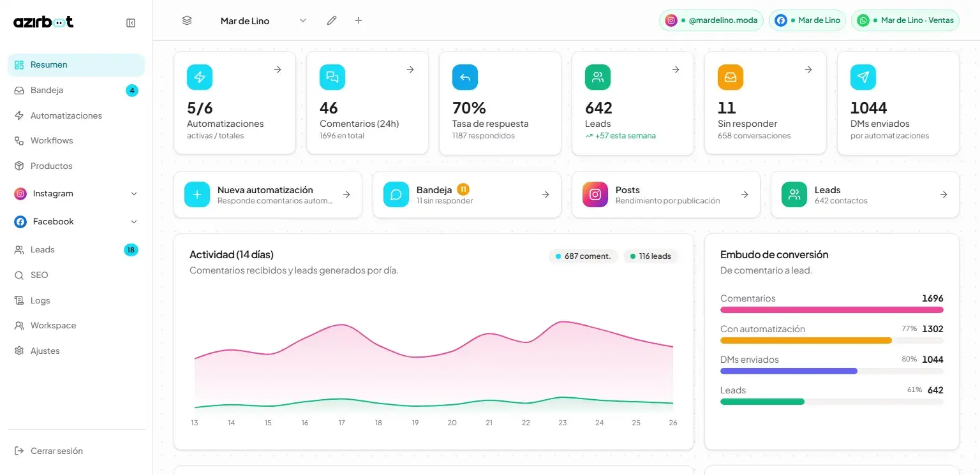Open the 642 Leads stat card arrow
The height and width of the screenshot is (475, 980).
click(x=676, y=69)
